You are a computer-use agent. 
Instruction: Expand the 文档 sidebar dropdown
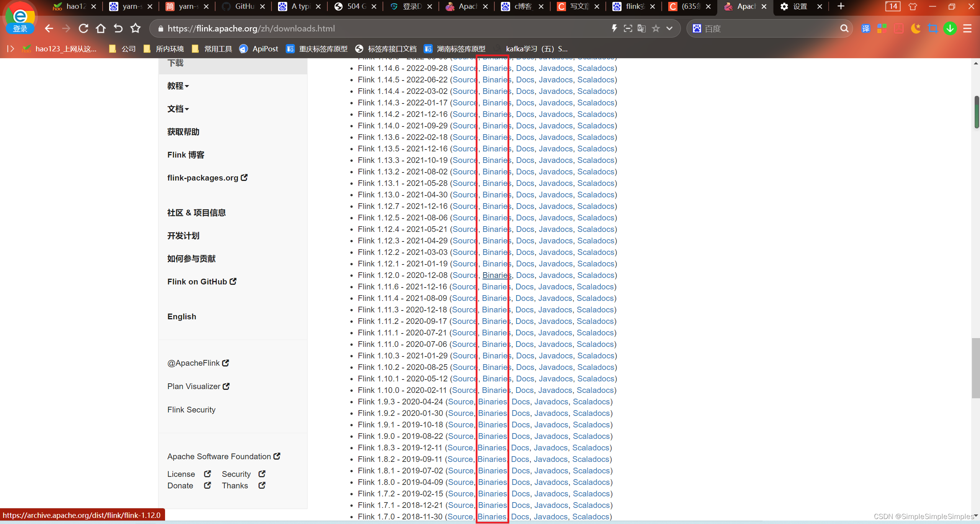tap(178, 109)
